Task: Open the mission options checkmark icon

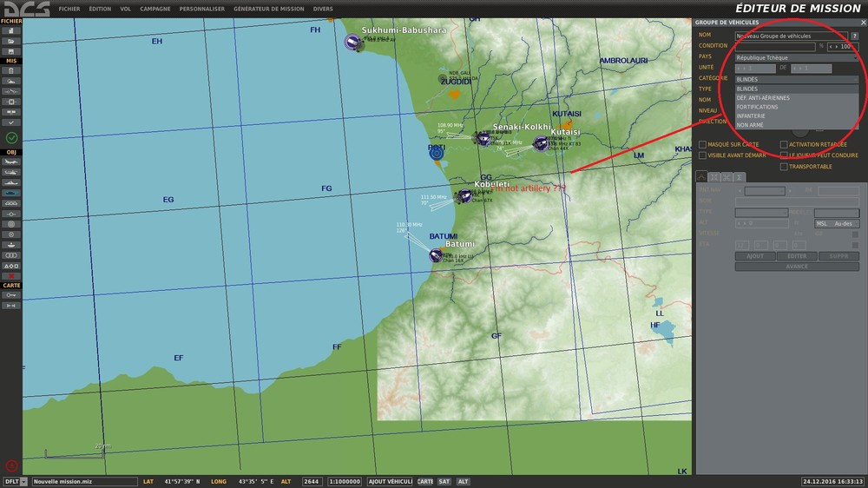Action: [x=11, y=122]
